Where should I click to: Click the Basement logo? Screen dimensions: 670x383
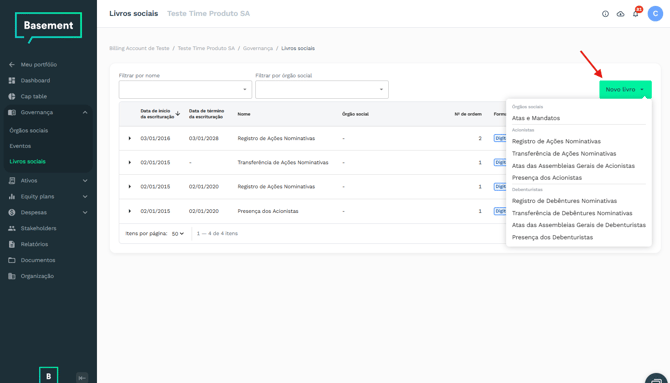pyautogui.click(x=48, y=27)
